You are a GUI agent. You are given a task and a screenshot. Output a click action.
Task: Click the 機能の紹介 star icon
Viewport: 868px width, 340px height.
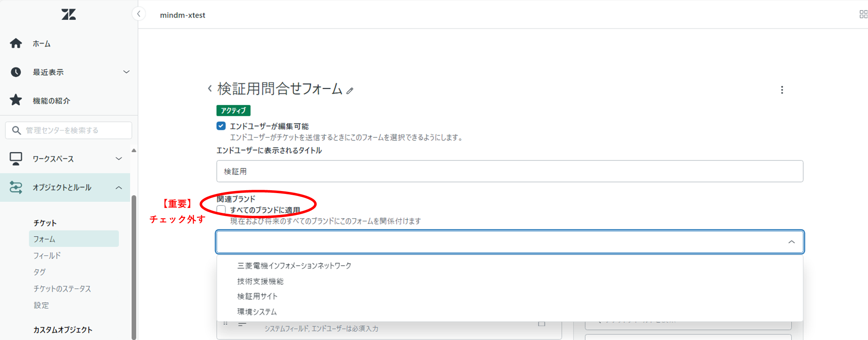point(16,100)
